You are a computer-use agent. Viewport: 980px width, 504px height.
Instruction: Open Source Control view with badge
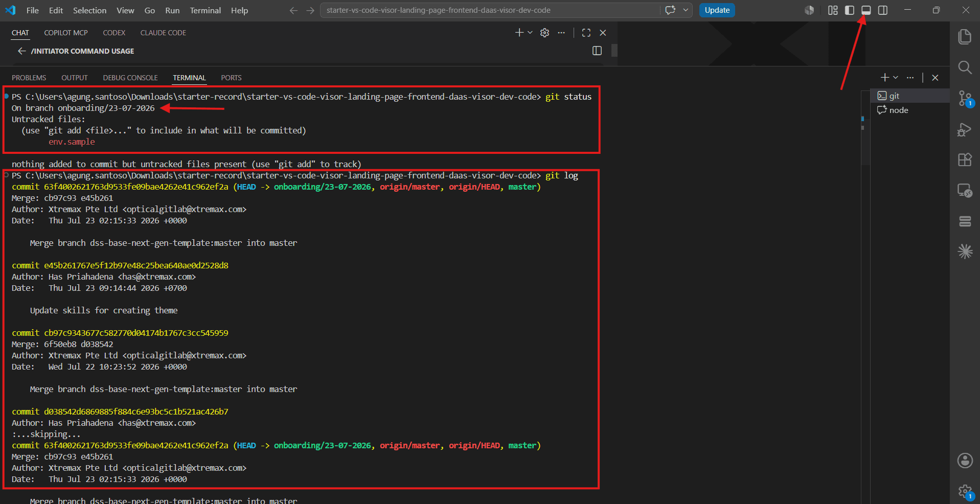[x=965, y=99]
